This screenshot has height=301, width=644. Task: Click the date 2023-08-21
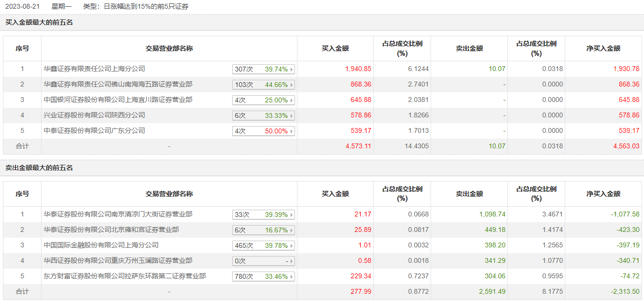[22, 7]
